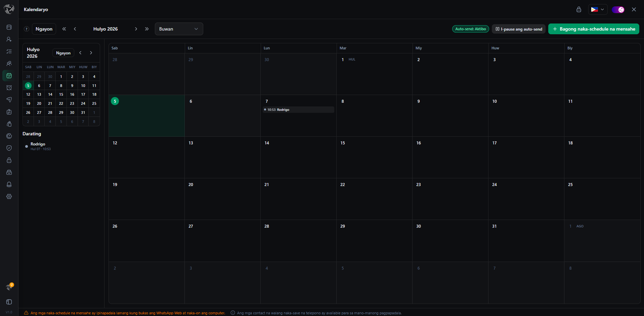644x316 pixels.
Task: Click the July 20 cell in the month grid
Action: (222, 199)
